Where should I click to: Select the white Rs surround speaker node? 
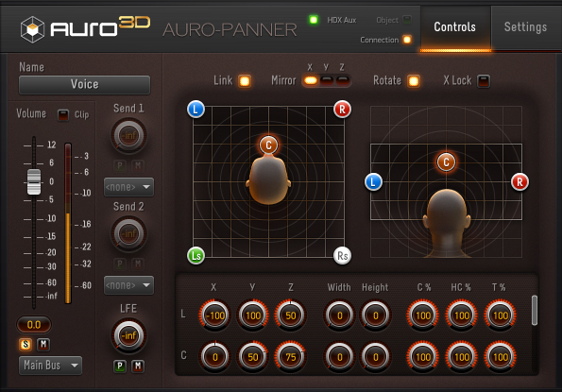pos(342,256)
